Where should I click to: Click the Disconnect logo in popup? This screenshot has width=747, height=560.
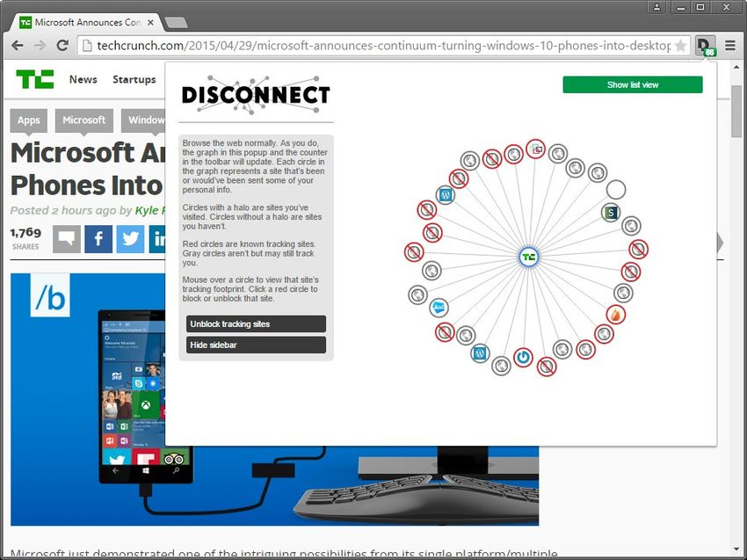256,95
